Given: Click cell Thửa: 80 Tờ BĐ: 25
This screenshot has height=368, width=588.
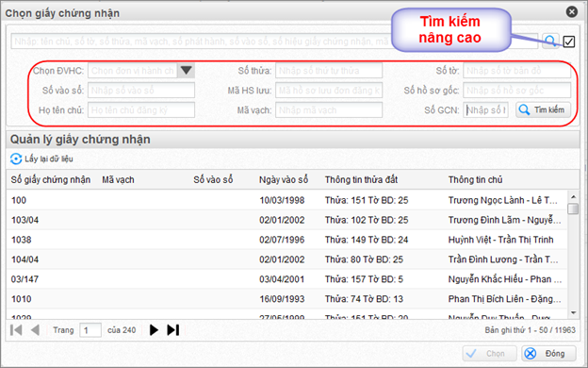Looking at the screenshot, I should [364, 259].
